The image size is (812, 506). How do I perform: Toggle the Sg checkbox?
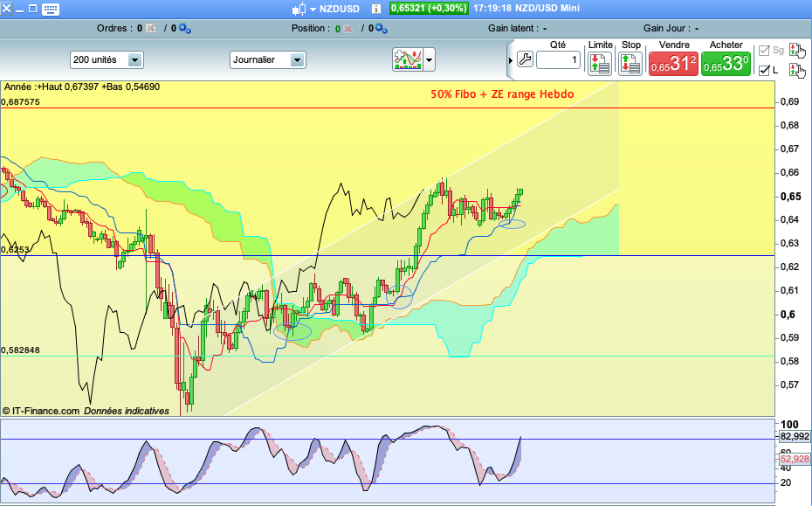tap(764, 51)
